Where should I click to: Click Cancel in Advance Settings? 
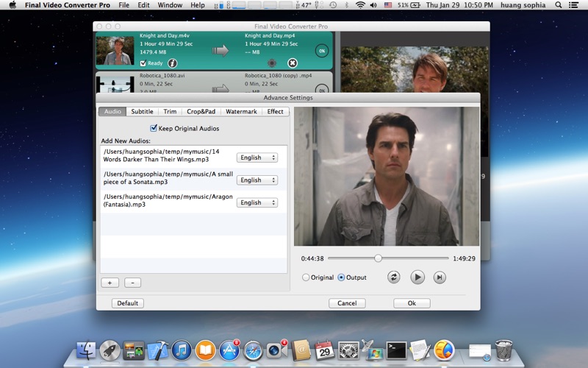(x=347, y=303)
